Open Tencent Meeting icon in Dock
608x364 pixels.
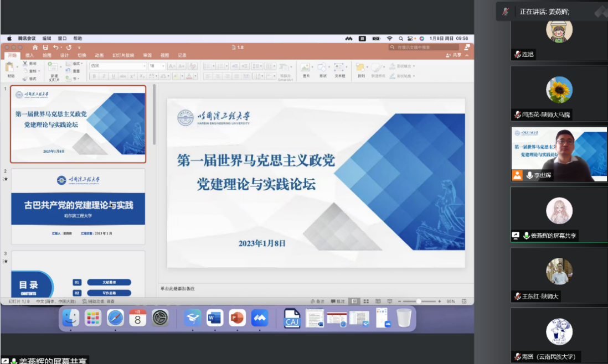pyautogui.click(x=260, y=318)
